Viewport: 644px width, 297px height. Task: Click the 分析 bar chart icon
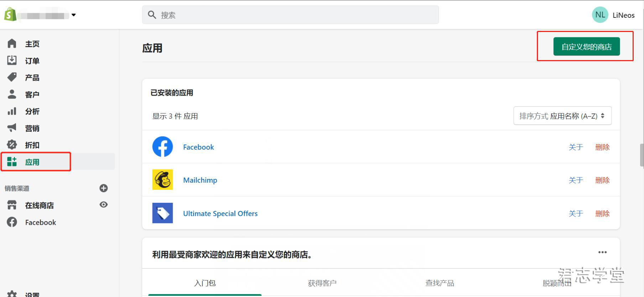coord(12,111)
